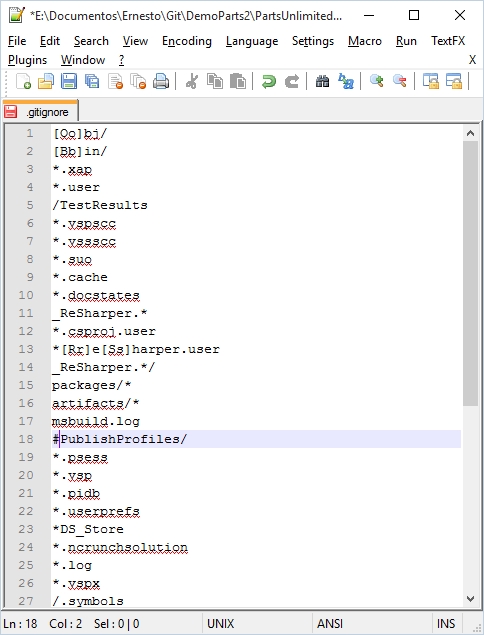This screenshot has height=635, width=484.
Task: Click the Open file folder icon
Action: point(46,81)
